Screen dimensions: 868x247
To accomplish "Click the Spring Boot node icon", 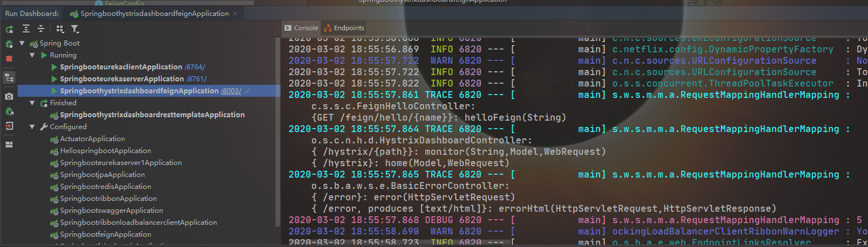I will click(34, 43).
